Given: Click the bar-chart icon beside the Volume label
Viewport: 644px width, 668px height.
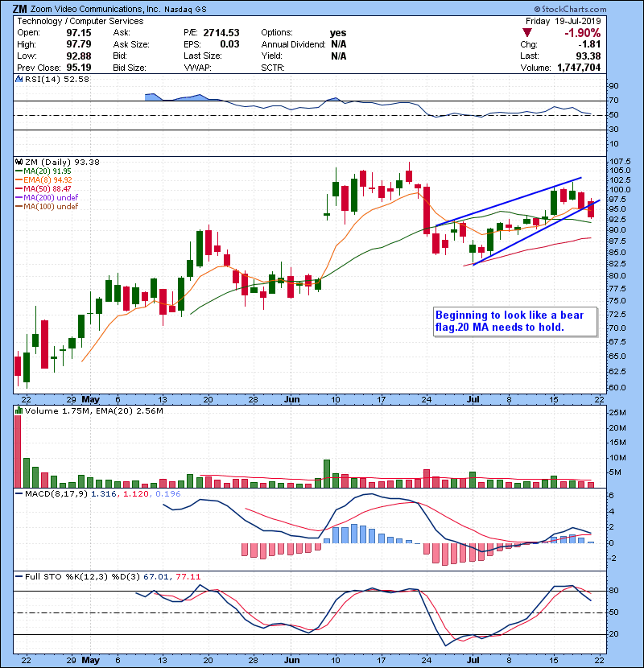Looking at the screenshot, I should tap(19, 410).
